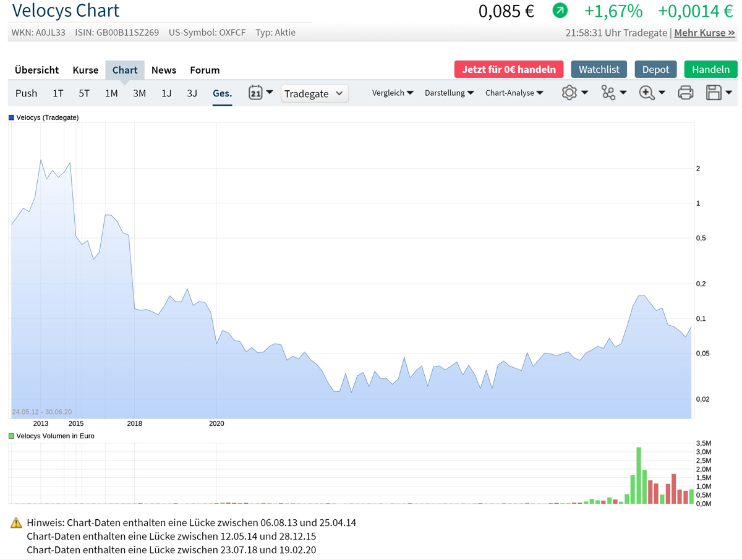Image resolution: width=742 pixels, height=560 pixels.
Task: Open the Tradegate exchange combo box
Action: click(x=314, y=93)
